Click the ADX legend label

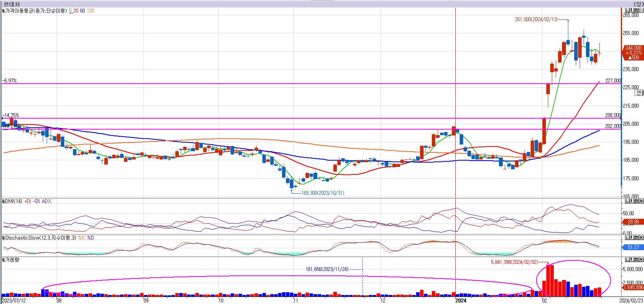[x=46, y=201]
